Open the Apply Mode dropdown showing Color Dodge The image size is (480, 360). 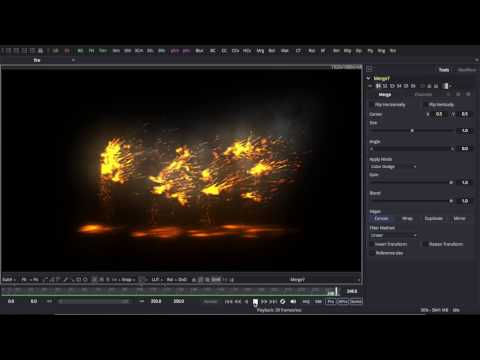click(x=393, y=167)
